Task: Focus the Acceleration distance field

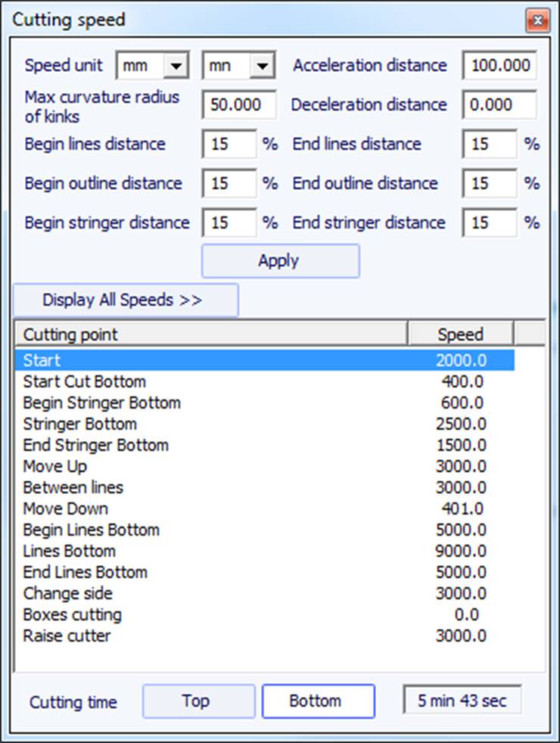Action: click(x=499, y=65)
